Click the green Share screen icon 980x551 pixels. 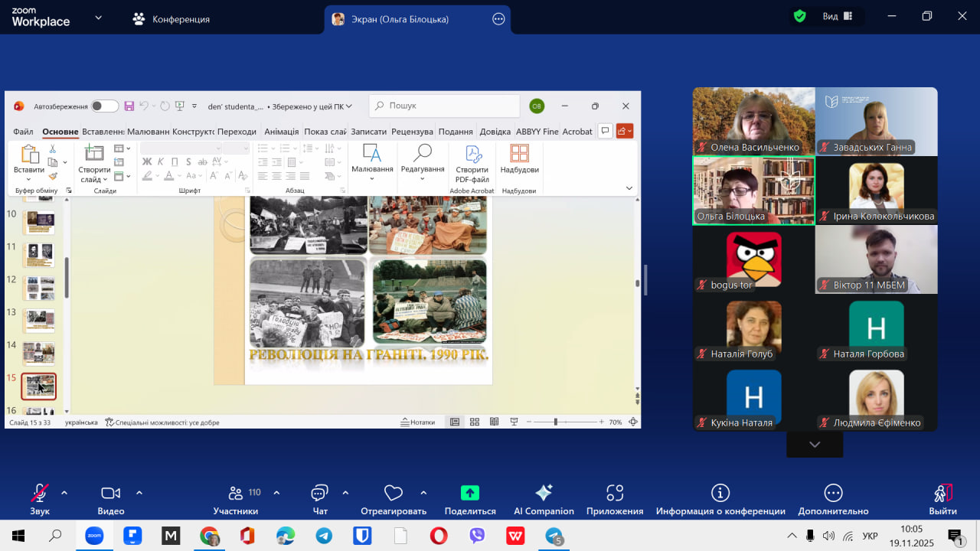point(469,493)
